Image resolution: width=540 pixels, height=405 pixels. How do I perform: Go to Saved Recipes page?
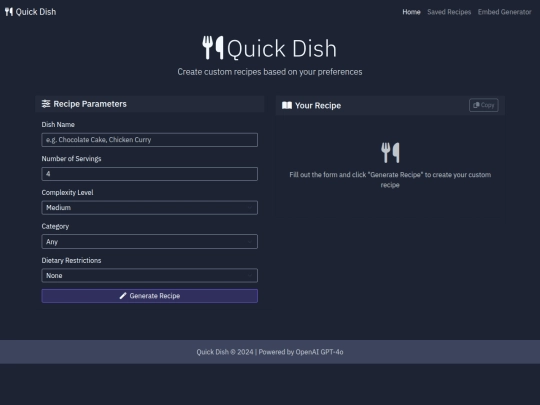click(x=449, y=12)
